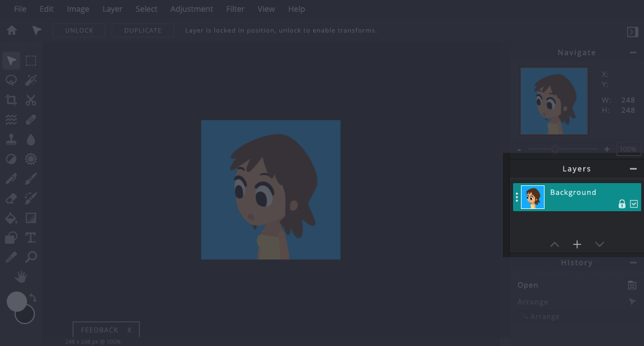Open the Help menu
This screenshot has width=644, height=346.
tap(297, 9)
